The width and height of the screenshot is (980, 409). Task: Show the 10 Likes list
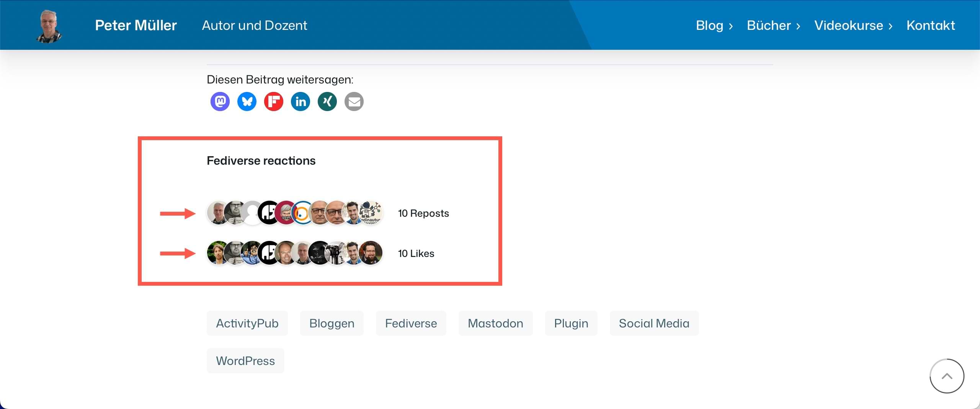(x=416, y=254)
